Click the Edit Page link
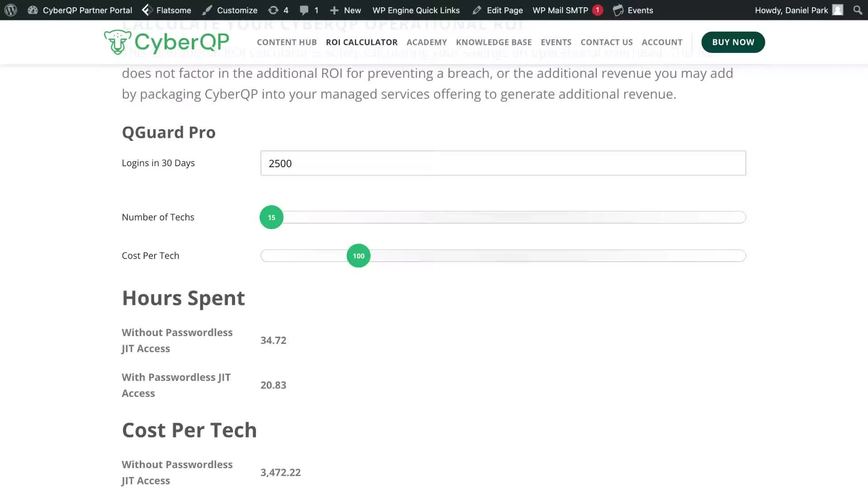The height and width of the screenshot is (488, 868). coord(505,10)
